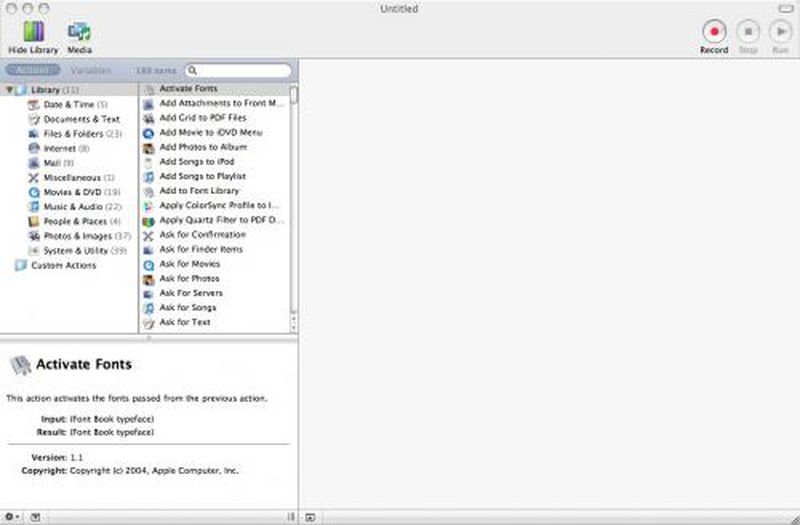
Task: Select the System & Utility category icon
Action: (x=34, y=251)
